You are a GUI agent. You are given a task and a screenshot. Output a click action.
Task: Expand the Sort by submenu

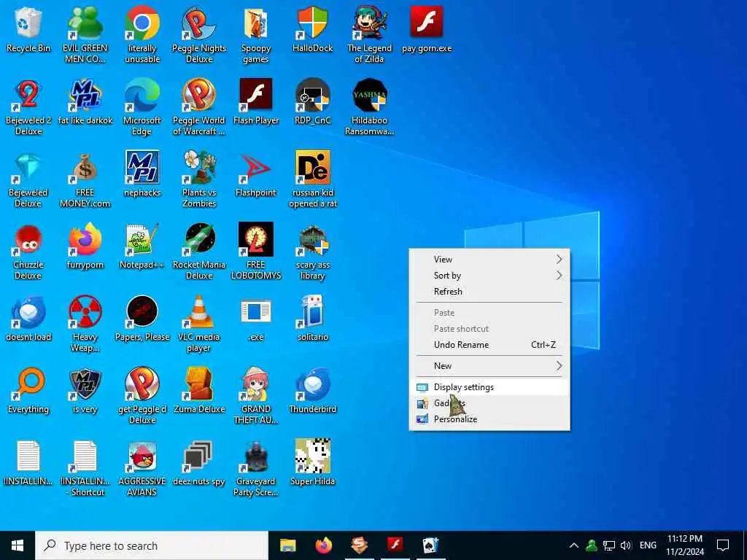[489, 276]
